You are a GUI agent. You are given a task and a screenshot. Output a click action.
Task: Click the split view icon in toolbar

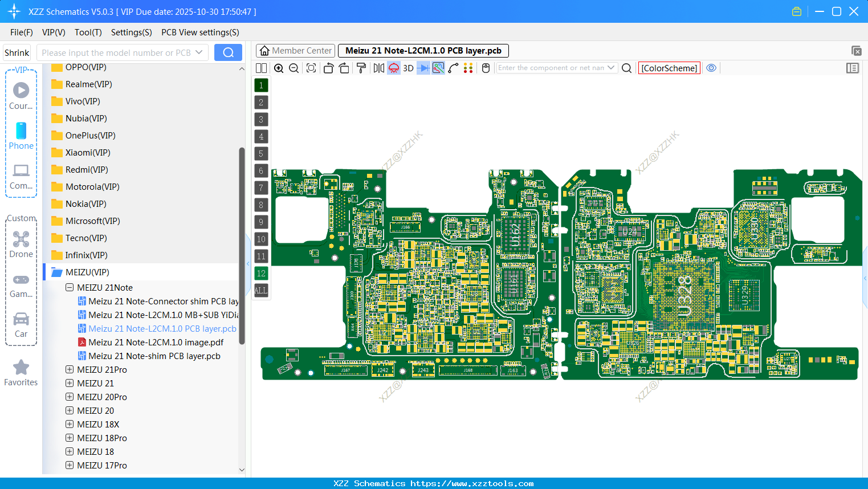(x=262, y=68)
